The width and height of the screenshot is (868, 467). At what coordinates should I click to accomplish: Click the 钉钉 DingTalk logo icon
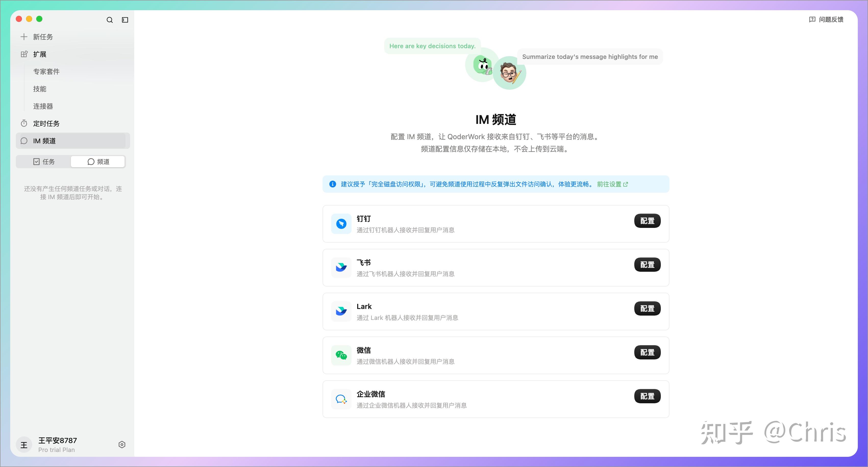[x=341, y=224]
